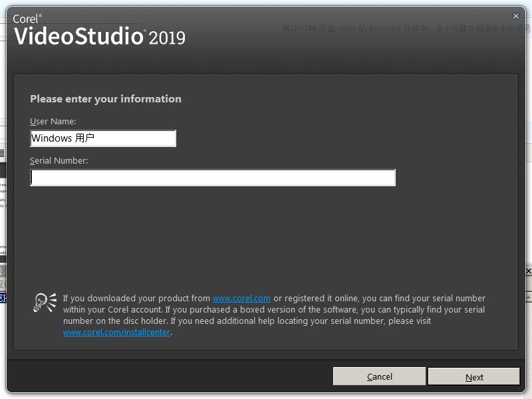Open the www.corel.com/installcenter link
Screen dimensions: 532x399
(116, 332)
